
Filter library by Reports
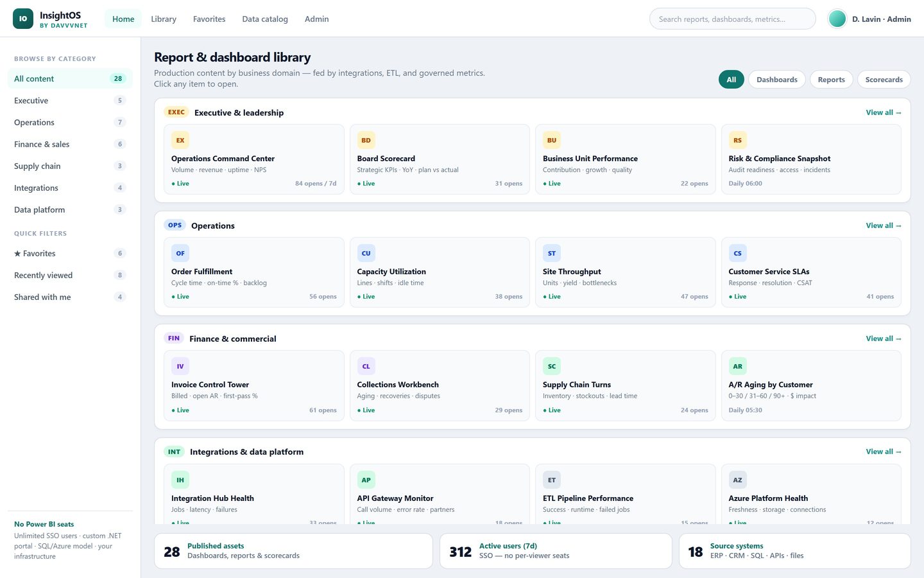click(831, 80)
